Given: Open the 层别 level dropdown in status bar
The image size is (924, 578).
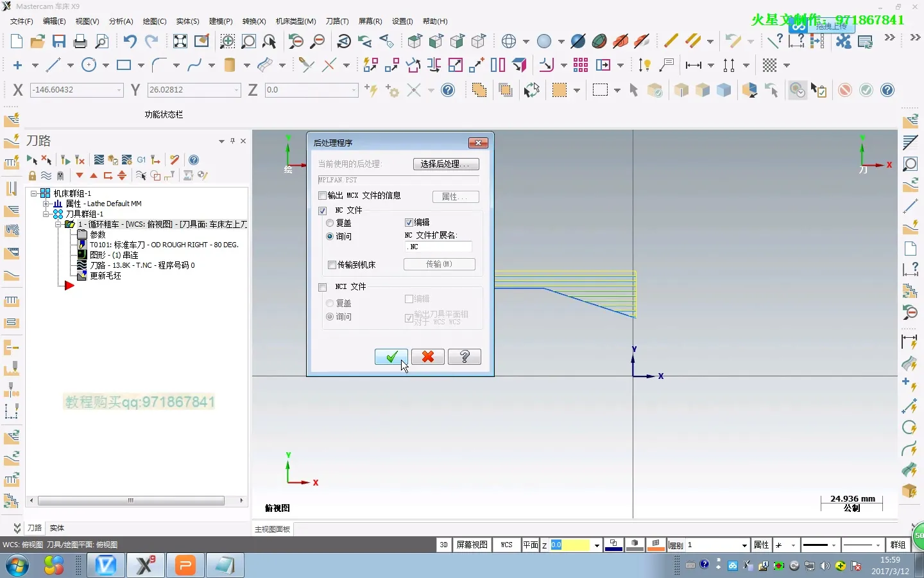Looking at the screenshot, I should coord(744,545).
